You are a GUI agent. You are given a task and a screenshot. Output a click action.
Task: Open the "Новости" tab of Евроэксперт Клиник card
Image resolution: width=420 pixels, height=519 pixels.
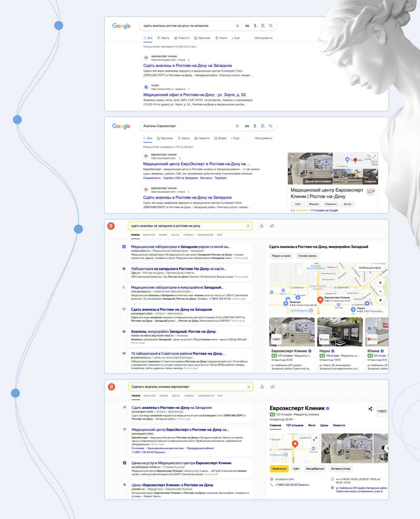pos(339,425)
